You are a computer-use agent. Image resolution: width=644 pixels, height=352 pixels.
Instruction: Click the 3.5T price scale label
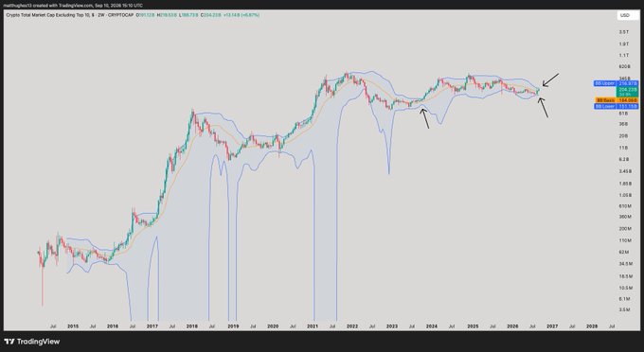(624, 32)
